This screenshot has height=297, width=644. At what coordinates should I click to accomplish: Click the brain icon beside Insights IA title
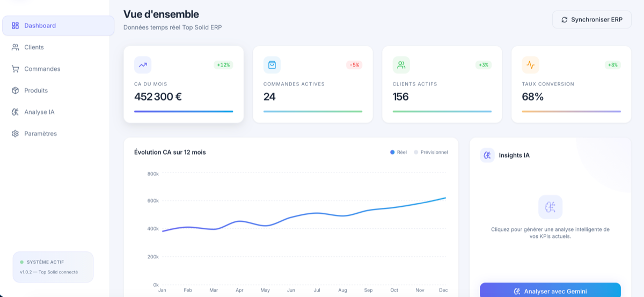tap(487, 155)
